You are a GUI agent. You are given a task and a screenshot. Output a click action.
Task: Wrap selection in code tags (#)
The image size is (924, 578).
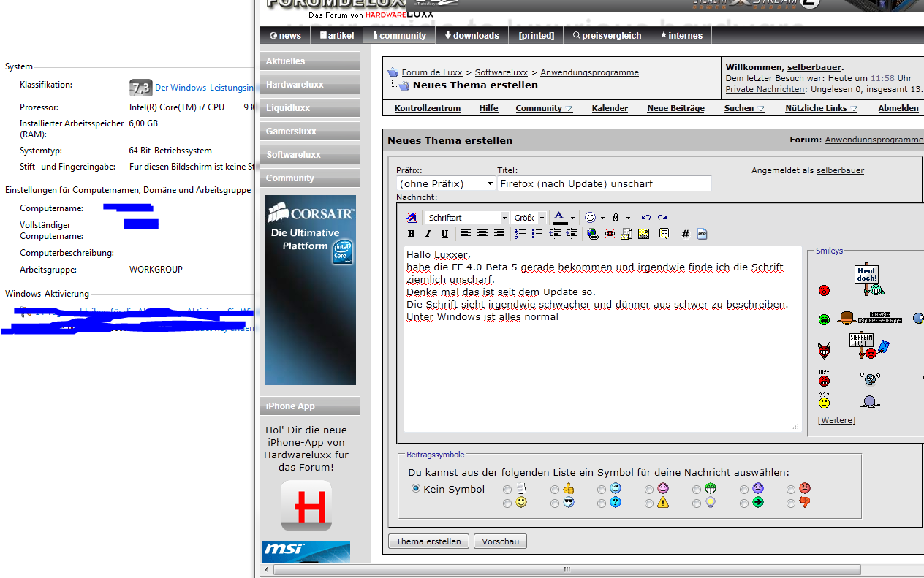pos(686,234)
